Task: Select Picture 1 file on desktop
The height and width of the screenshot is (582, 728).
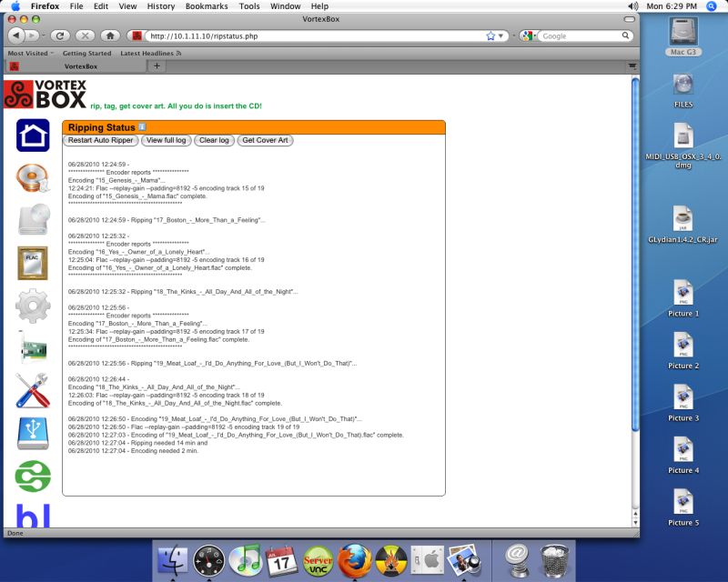Action: pos(683,298)
